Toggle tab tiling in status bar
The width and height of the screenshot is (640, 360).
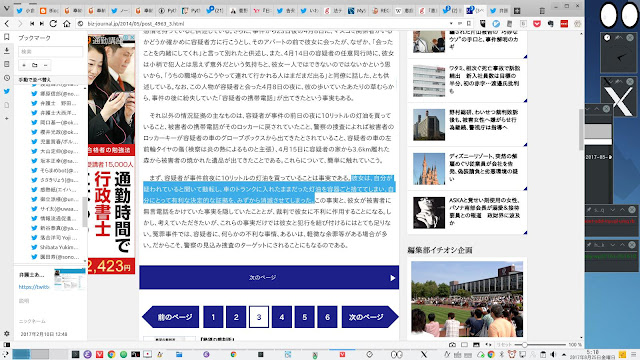coord(464,344)
